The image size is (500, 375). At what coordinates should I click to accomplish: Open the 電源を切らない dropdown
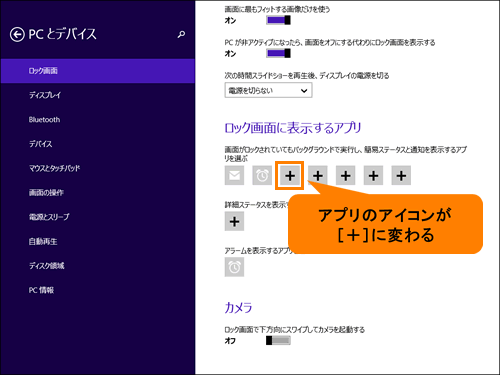268,90
